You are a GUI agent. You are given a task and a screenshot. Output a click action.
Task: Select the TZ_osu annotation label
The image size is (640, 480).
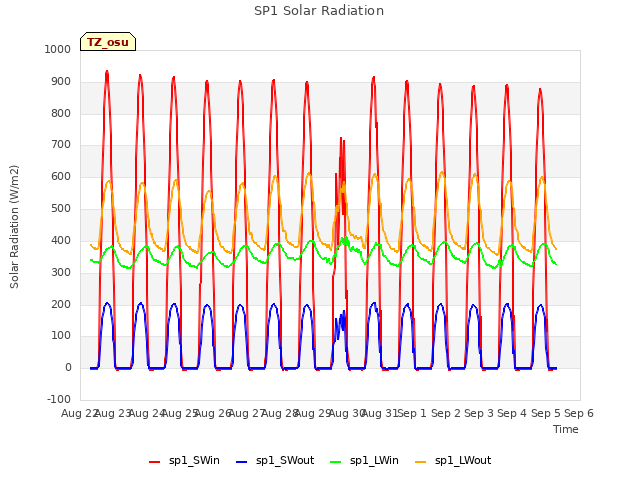[108, 42]
